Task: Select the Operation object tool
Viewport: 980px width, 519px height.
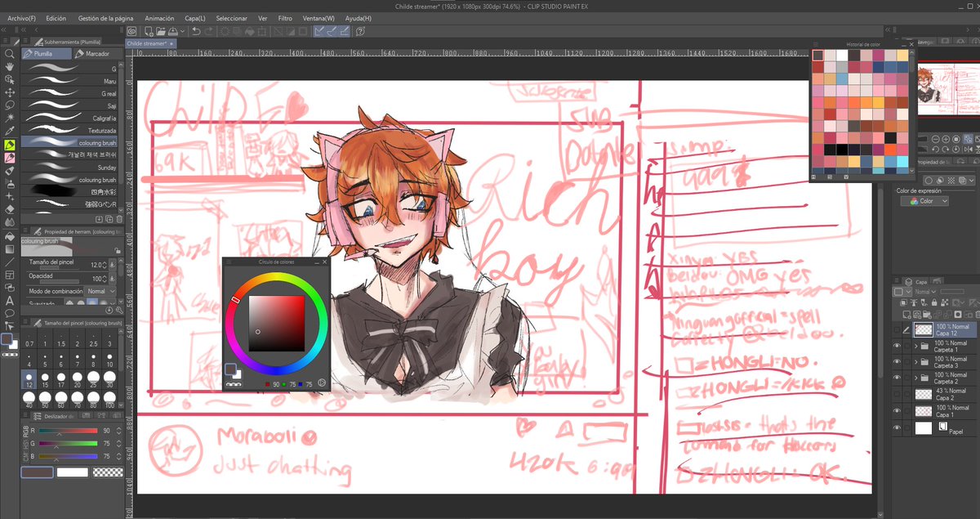Action: click(x=10, y=80)
